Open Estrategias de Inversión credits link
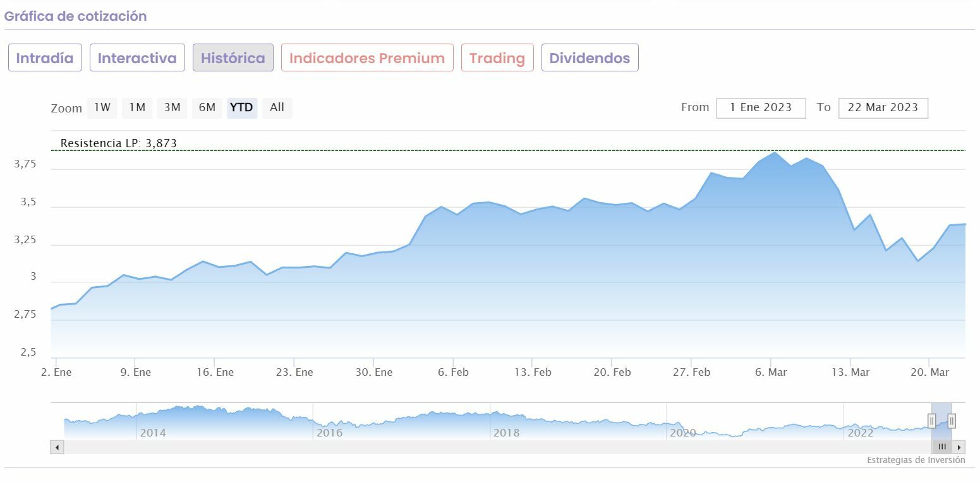Image resolution: width=980 pixels, height=482 pixels. [x=916, y=461]
